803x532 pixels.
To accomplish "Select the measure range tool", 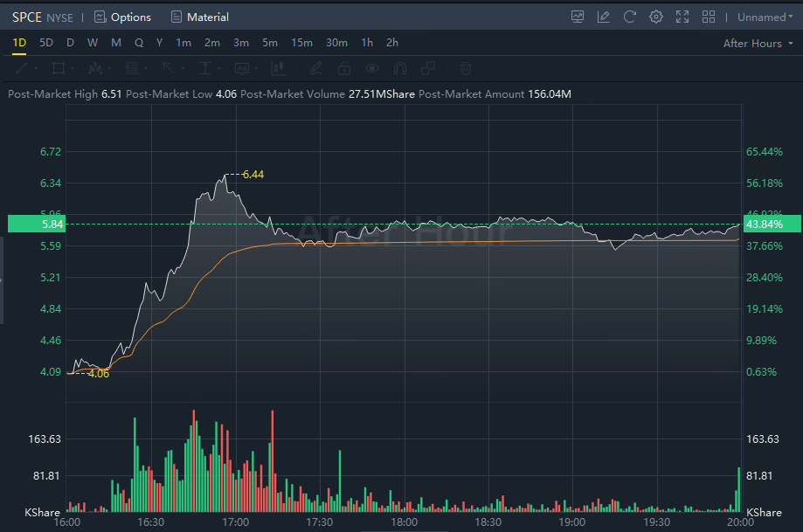I will (x=204, y=68).
